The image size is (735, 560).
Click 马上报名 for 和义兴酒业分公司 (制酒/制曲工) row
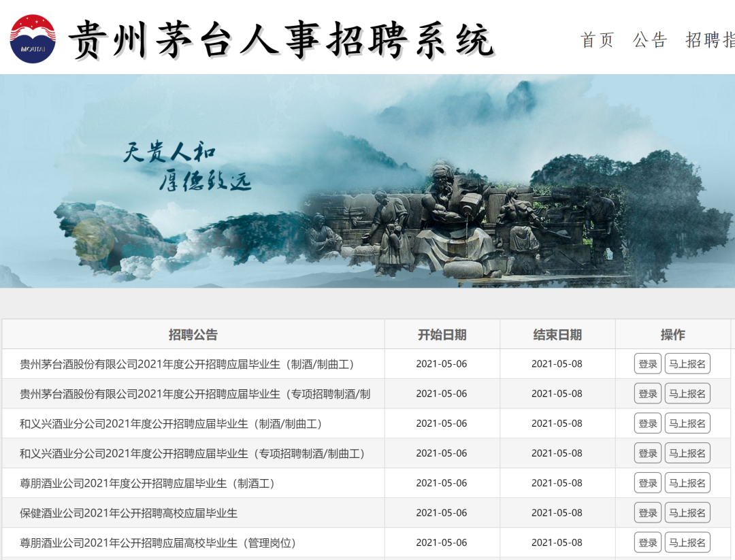[x=687, y=423]
